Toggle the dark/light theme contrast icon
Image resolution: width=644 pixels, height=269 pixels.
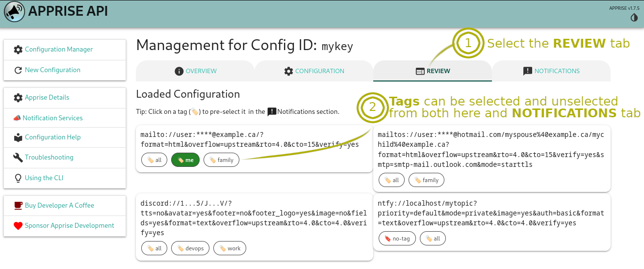pyautogui.click(x=634, y=18)
